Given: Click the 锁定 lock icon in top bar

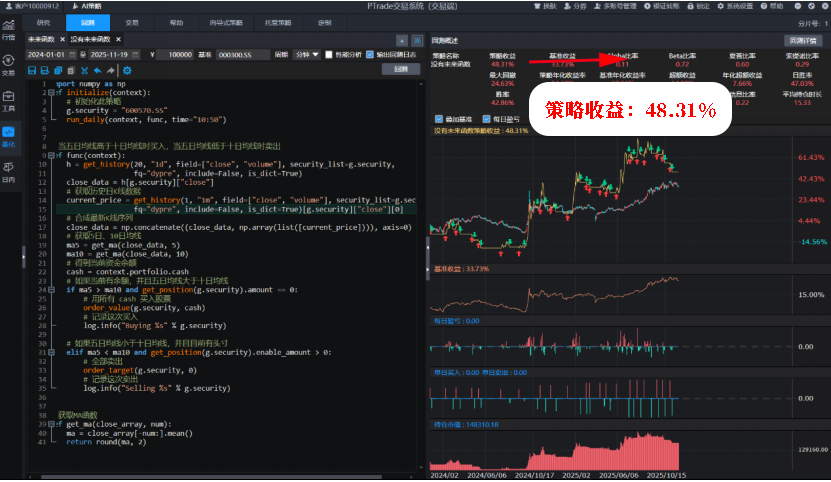Looking at the screenshot, I should [x=698, y=6].
